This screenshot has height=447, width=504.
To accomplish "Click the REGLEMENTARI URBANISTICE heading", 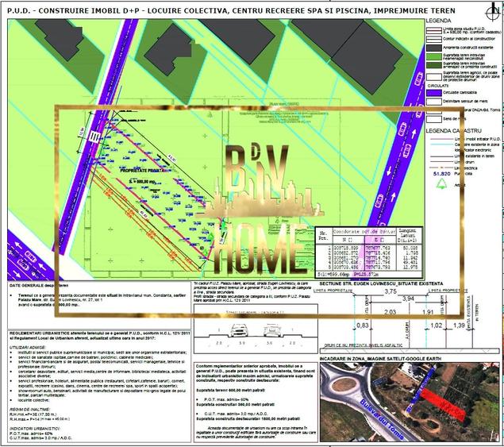I will click(48, 334).
